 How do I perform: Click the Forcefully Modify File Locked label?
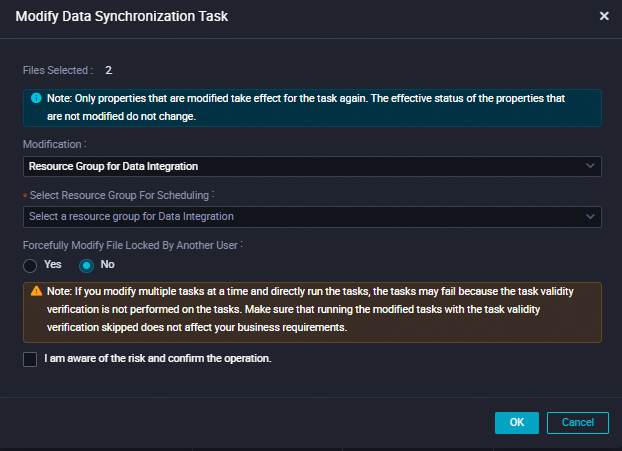click(x=133, y=244)
